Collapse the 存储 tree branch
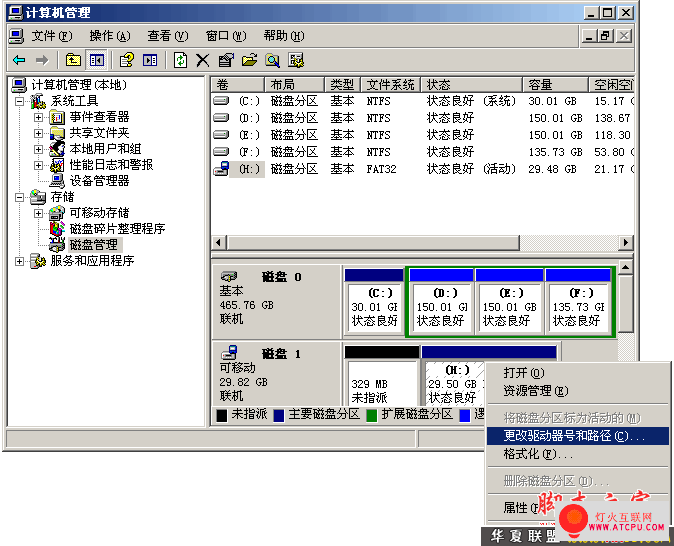 pos(19,197)
